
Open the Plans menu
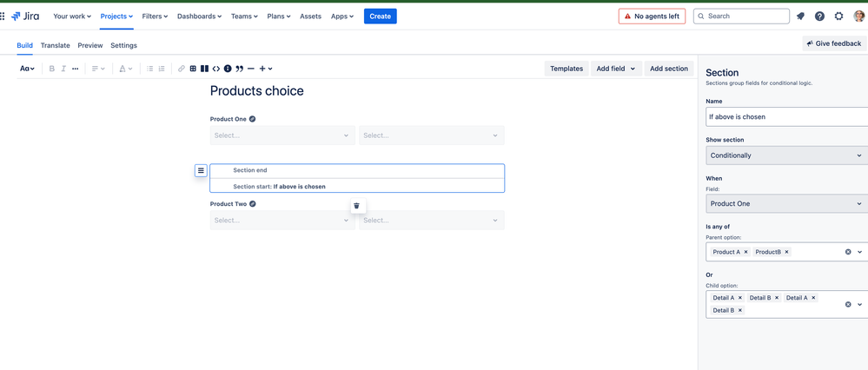coord(278,16)
